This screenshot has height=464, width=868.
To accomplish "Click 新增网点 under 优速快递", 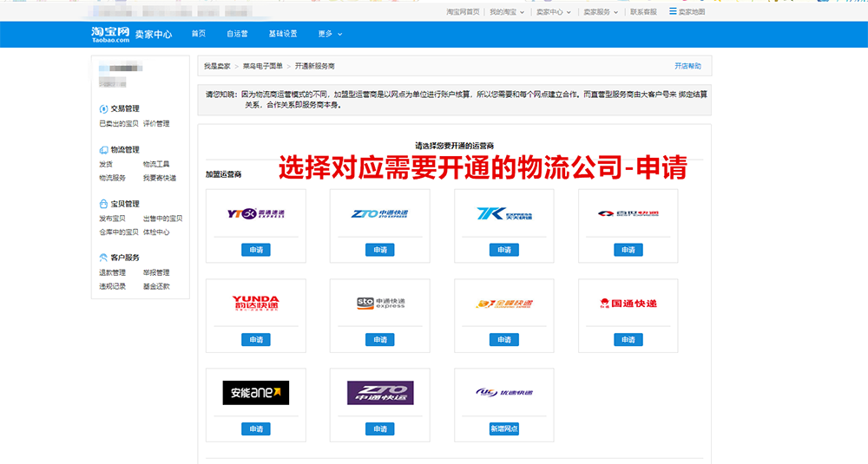I will pos(503,429).
